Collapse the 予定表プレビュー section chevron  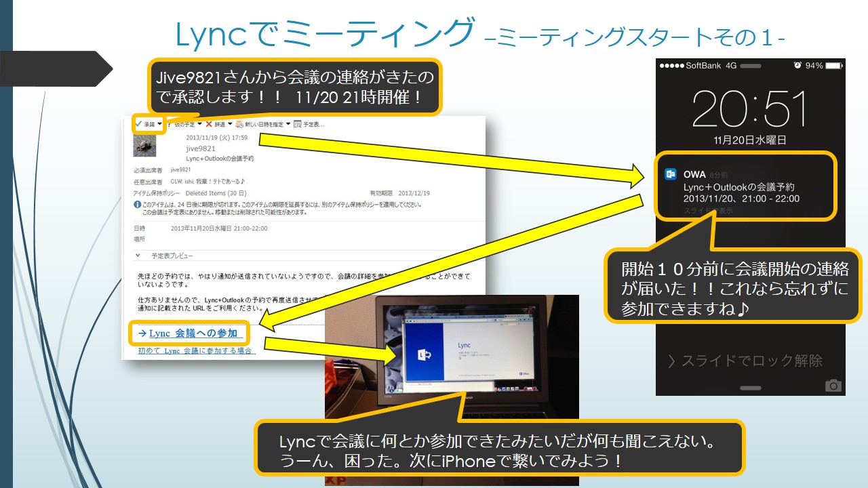(x=138, y=256)
